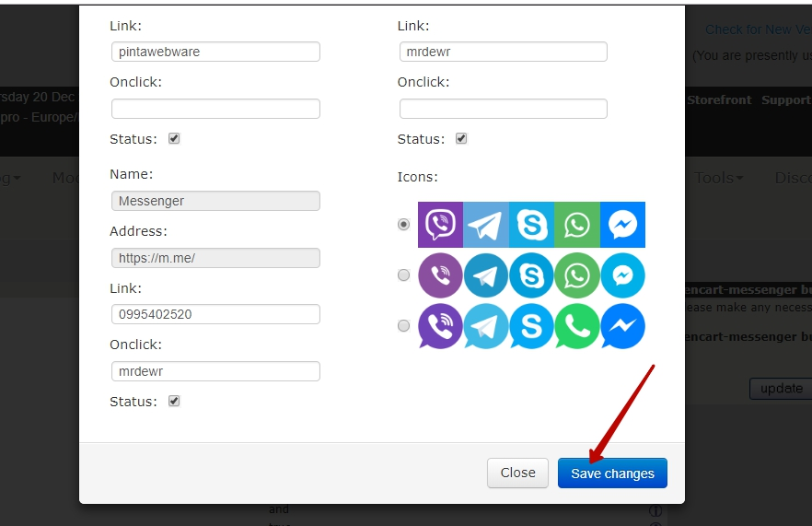Click the square WhatsApp icon

(577, 225)
